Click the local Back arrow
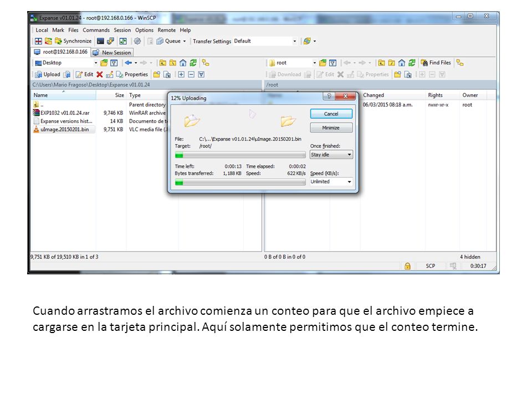Viewport: 532px width, 399px height. [128, 63]
